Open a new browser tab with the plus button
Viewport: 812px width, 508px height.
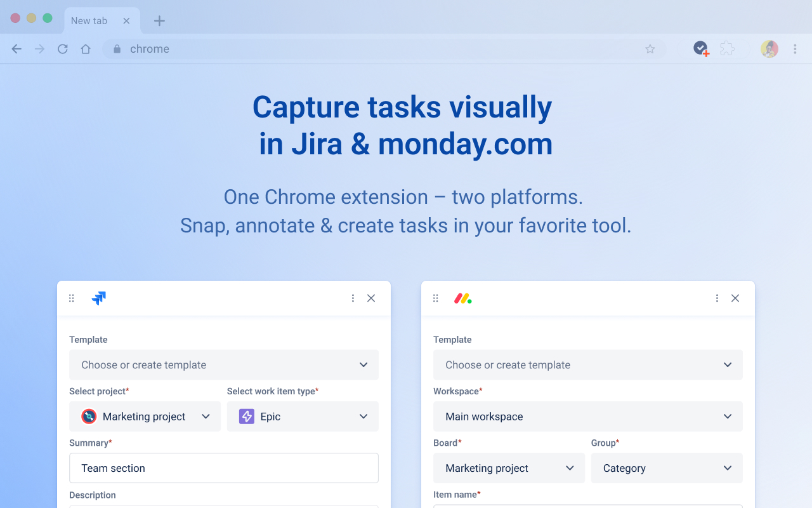click(x=159, y=21)
